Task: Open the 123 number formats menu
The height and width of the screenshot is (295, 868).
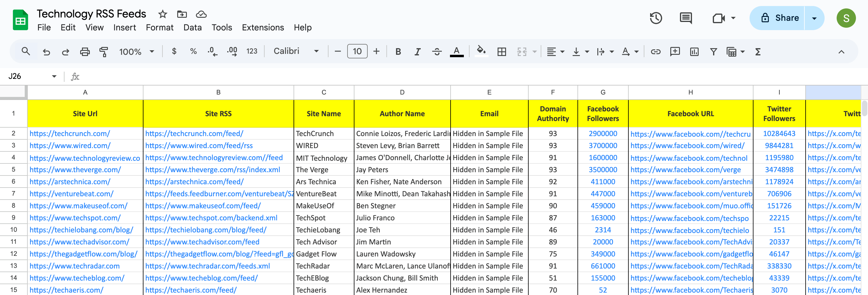Action: 252,51
